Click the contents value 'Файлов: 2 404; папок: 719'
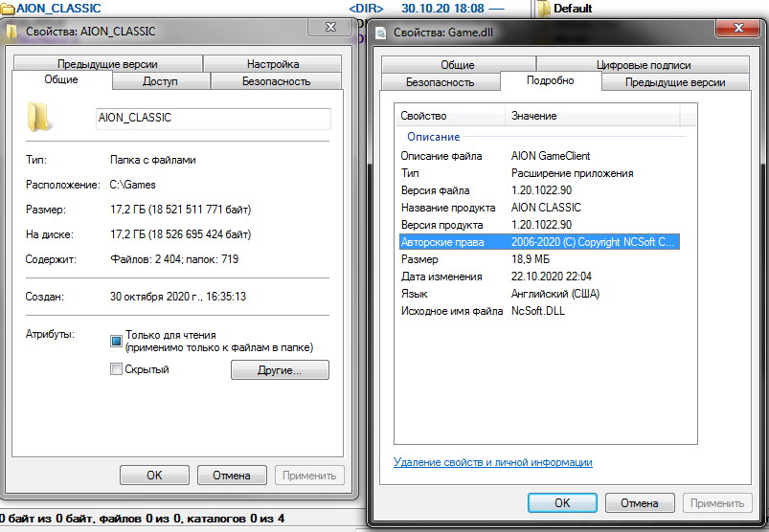 (x=174, y=259)
